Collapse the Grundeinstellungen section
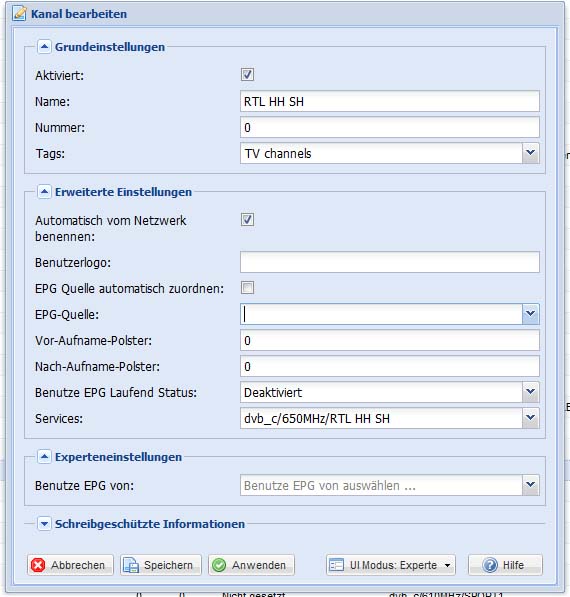 click(44, 47)
